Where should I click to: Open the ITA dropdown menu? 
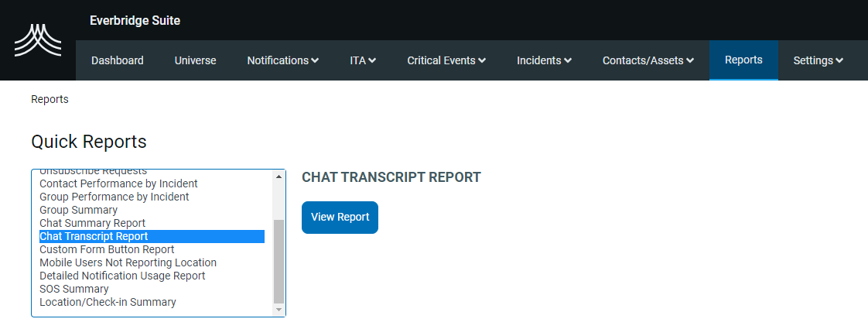click(363, 60)
